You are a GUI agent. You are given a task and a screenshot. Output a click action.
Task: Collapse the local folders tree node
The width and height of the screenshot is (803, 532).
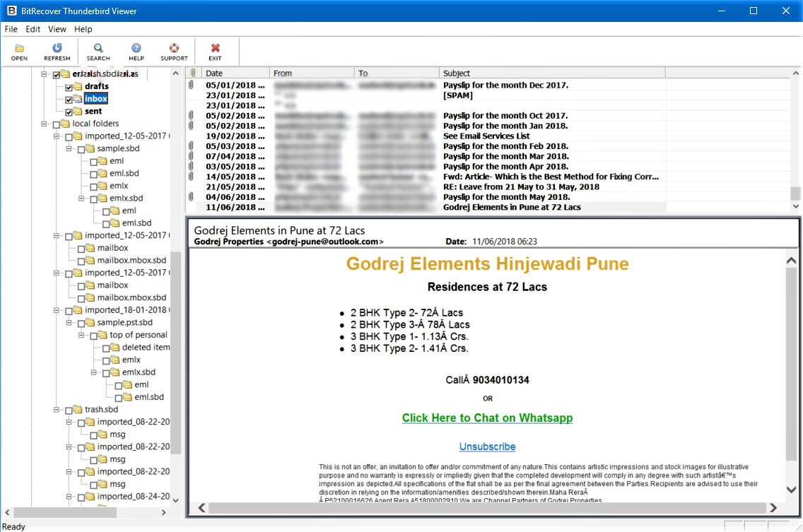[44, 124]
